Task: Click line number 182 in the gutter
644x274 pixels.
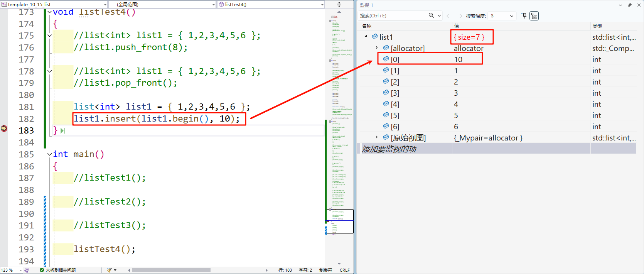Action: [x=26, y=119]
